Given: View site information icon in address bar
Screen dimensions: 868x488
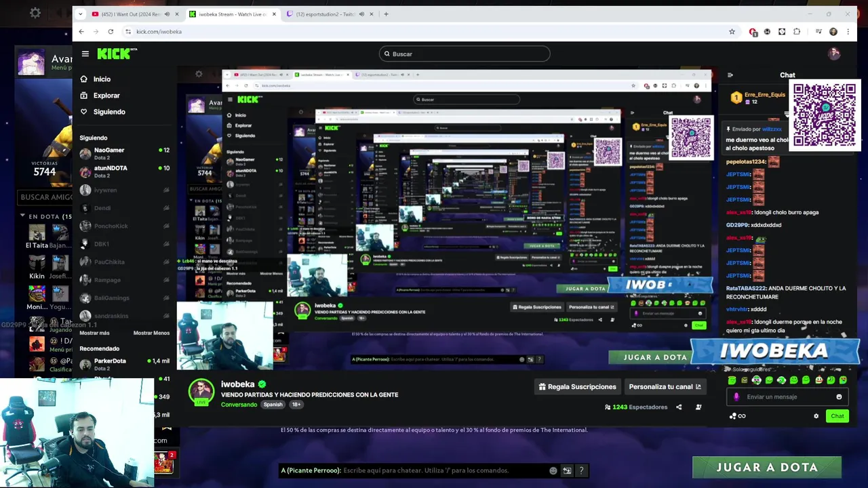Looking at the screenshot, I should (x=127, y=31).
